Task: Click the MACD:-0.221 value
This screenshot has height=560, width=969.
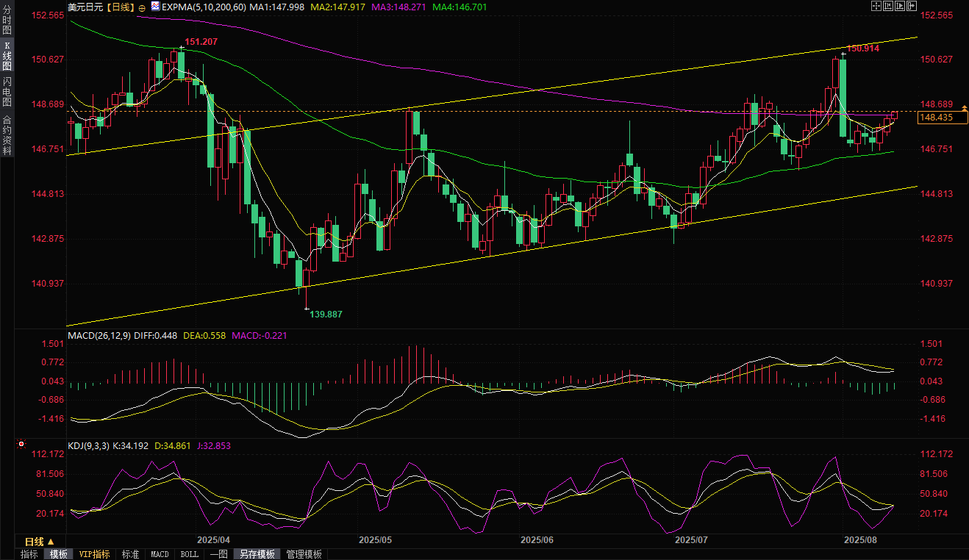Action: (260, 336)
